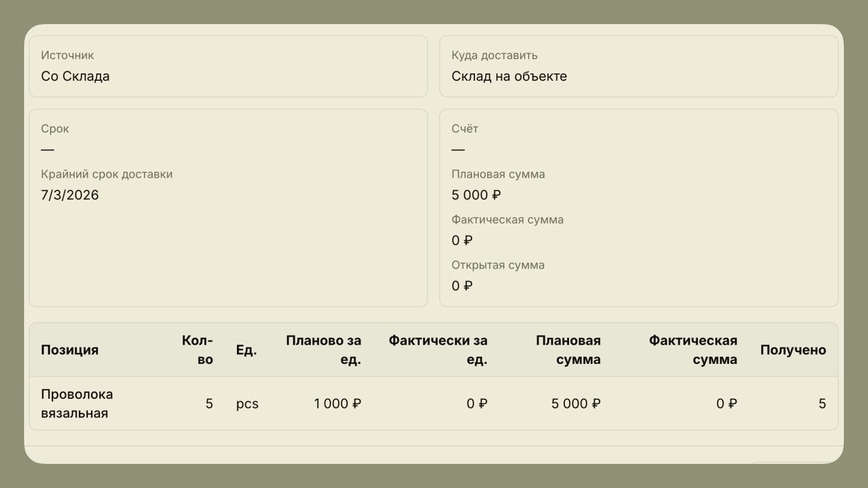The width and height of the screenshot is (868, 488).
Task: Click the unit cell 'pcs'
Action: coord(247,404)
